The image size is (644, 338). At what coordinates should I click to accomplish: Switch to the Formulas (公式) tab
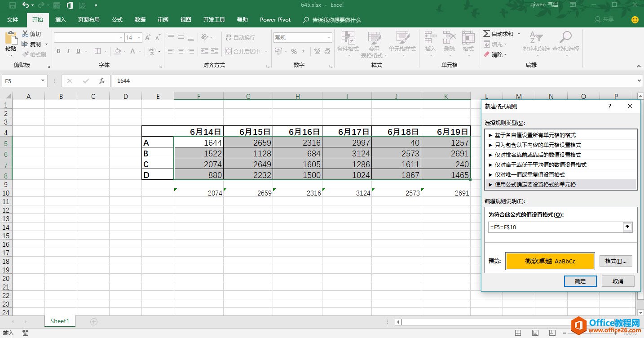tap(117, 20)
